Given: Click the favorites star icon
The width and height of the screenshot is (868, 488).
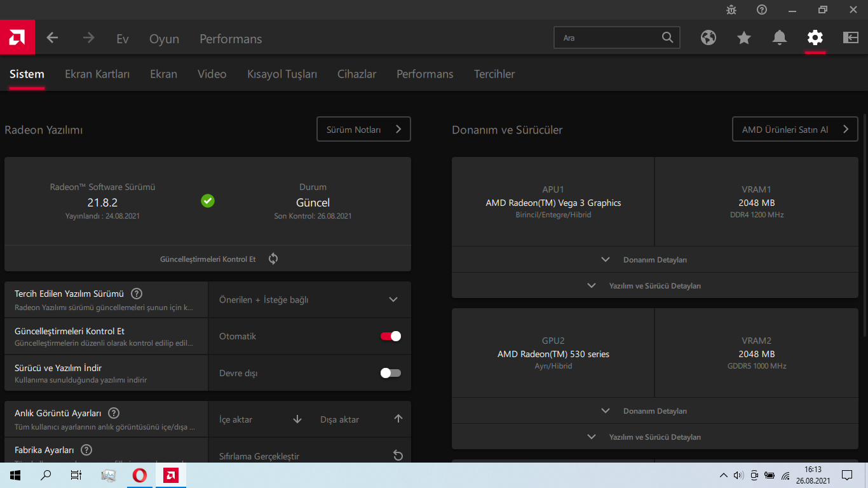Looking at the screenshot, I should click(744, 38).
